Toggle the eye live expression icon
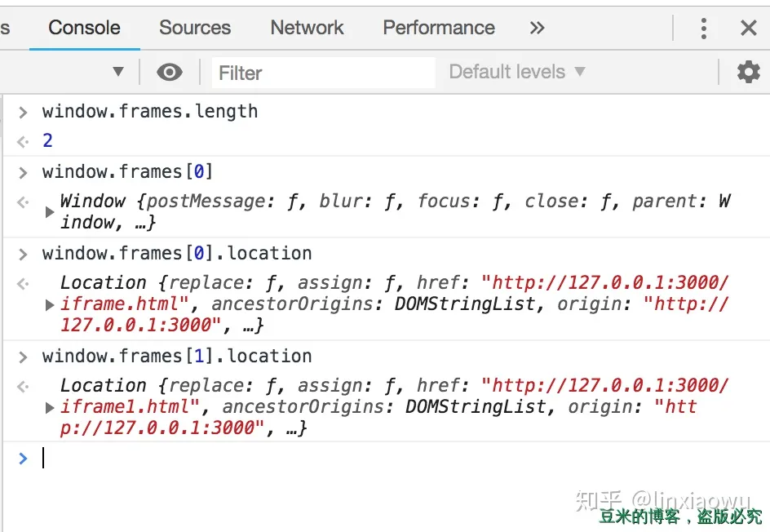This screenshot has height=532, width=770. [x=169, y=73]
